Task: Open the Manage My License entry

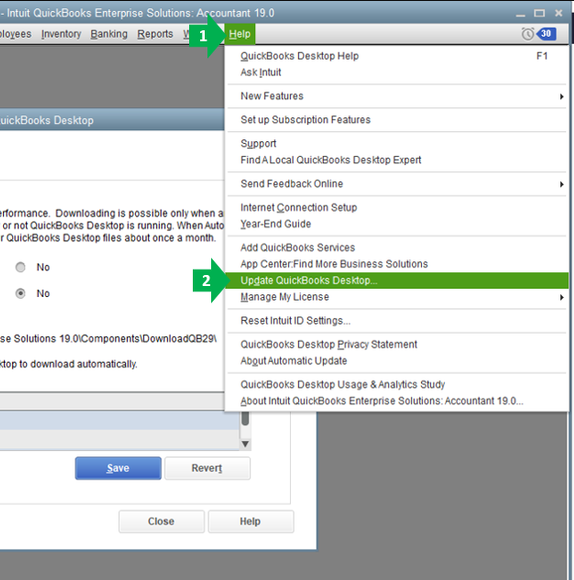Action: (396, 297)
